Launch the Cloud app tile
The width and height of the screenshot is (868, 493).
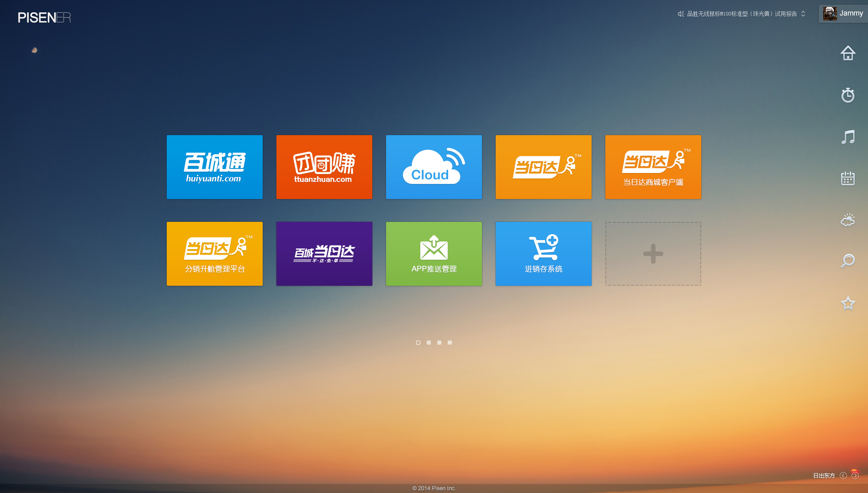click(x=434, y=167)
